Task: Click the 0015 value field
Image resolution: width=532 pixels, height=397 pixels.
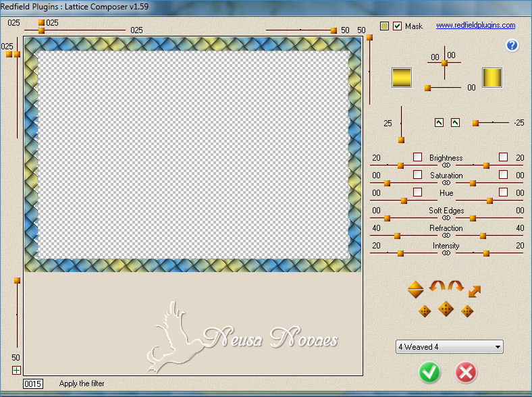Action: tap(33, 383)
